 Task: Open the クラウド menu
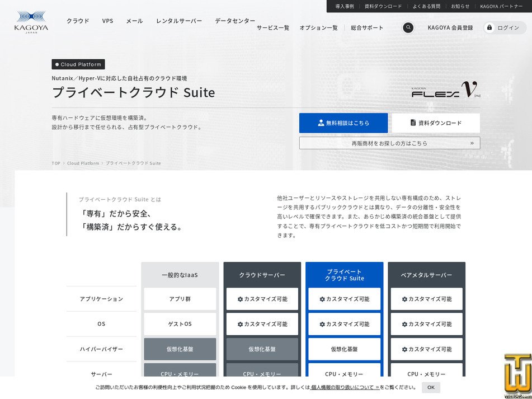[x=78, y=21]
